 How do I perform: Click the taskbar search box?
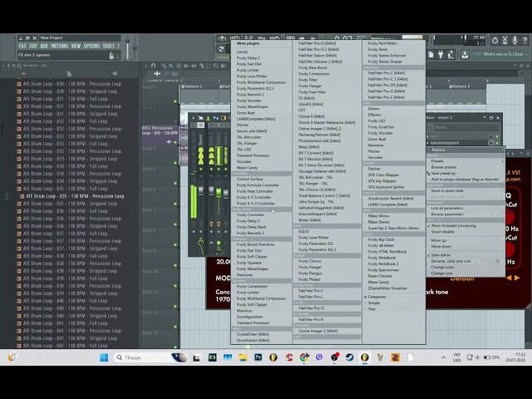pos(150,357)
